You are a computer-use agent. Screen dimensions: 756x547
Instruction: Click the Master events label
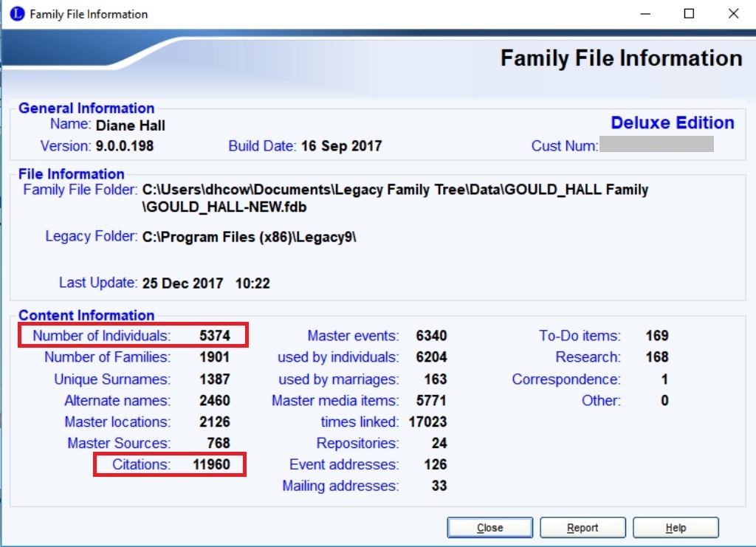click(x=354, y=335)
